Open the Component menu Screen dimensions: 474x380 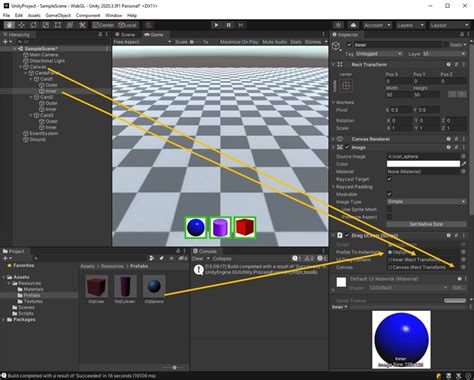(x=88, y=15)
